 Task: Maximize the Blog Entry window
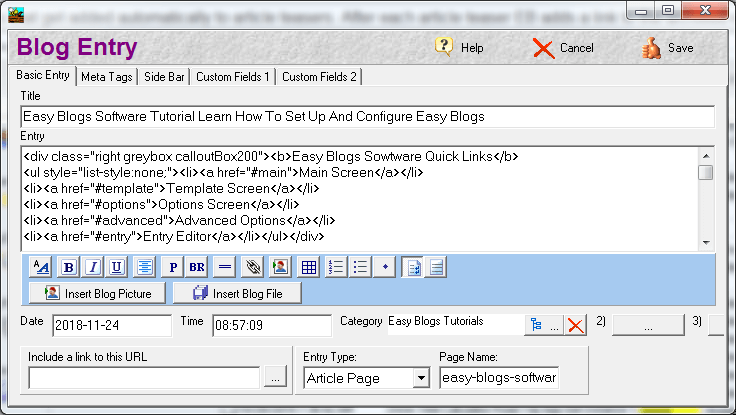click(x=668, y=10)
